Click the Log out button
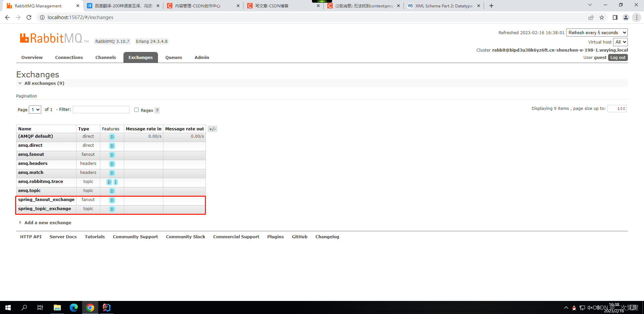Image resolution: width=644 pixels, height=314 pixels. pyautogui.click(x=618, y=58)
